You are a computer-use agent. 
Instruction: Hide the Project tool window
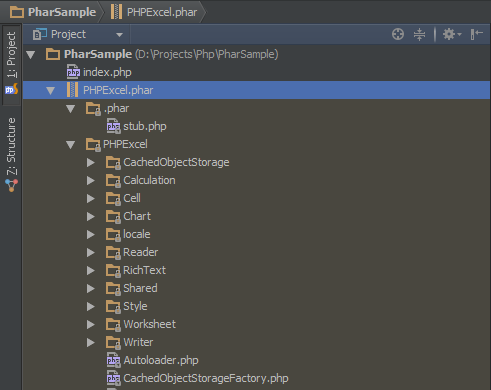pos(476,34)
